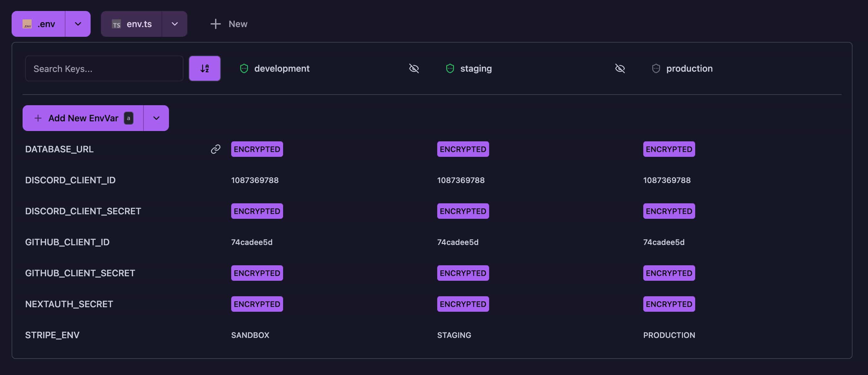Toggle visibility of development environment values
Viewport: 868px width, 375px height.
414,68
